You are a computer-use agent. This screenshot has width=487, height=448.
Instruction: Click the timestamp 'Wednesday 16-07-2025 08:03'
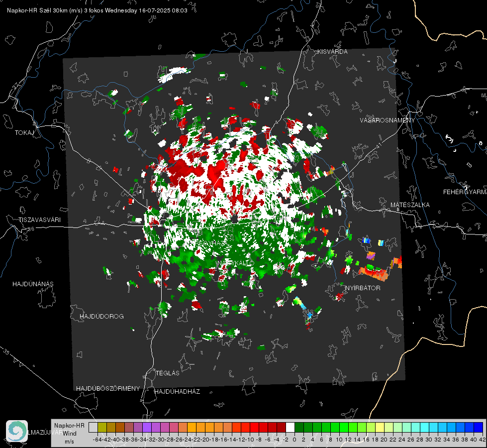pos(146,10)
